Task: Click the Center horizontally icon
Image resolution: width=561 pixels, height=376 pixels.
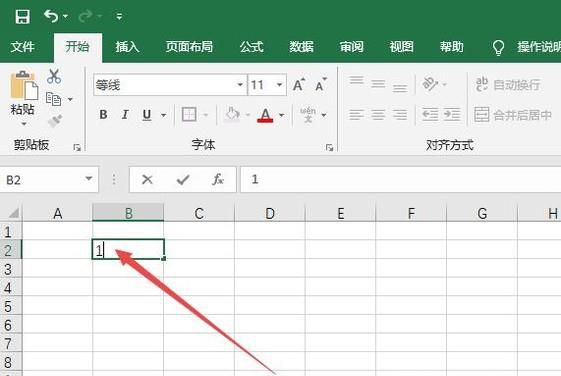Action: pyautogui.click(x=378, y=114)
